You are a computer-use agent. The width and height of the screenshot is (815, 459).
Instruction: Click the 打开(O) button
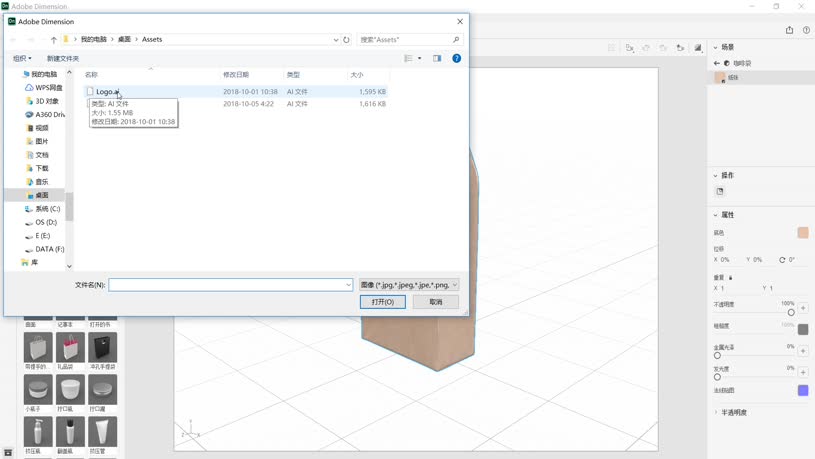pyautogui.click(x=383, y=302)
